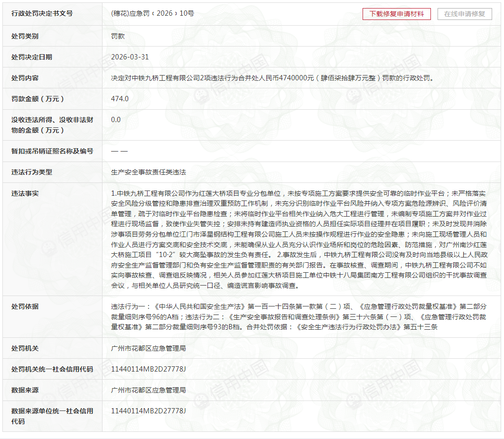Viewport: 504px width, 439px height.
Task: Click the 违法事实 paragraph text
Action: [299, 239]
